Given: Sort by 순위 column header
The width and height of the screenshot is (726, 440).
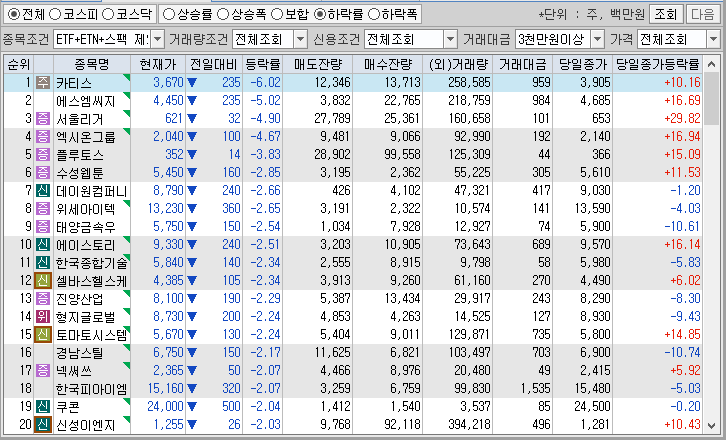Looking at the screenshot, I should click(19, 64).
